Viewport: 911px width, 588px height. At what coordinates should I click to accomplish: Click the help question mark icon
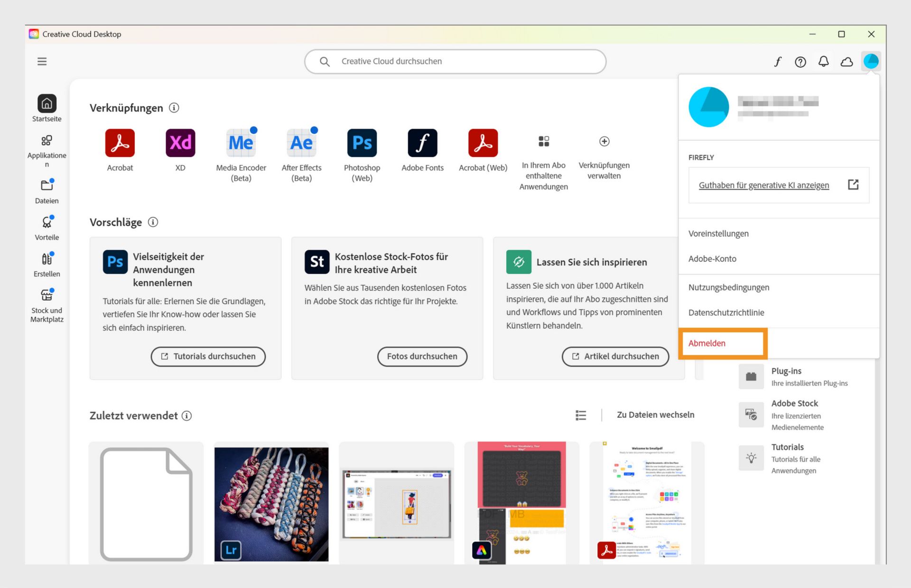click(x=800, y=62)
